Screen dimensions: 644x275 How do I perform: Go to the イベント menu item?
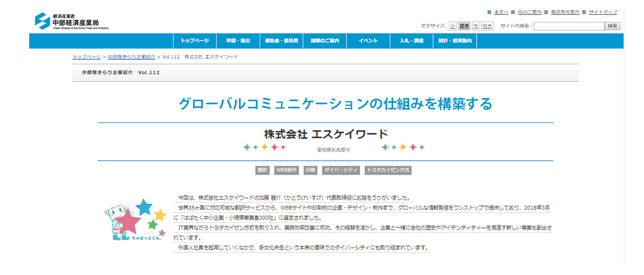click(368, 41)
